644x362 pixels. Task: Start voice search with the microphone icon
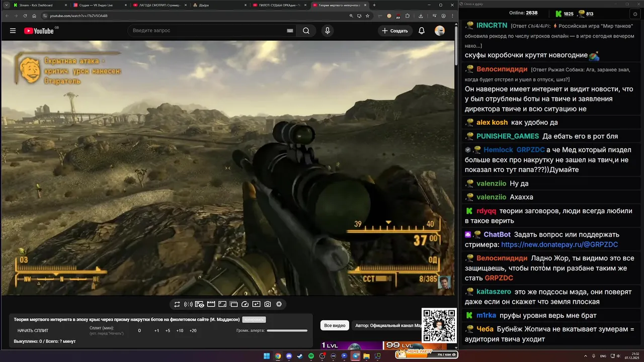(328, 31)
